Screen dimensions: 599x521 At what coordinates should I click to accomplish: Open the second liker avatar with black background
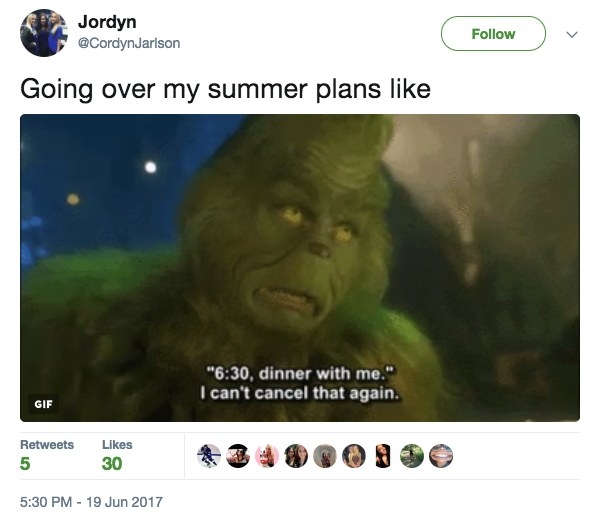click(238, 456)
